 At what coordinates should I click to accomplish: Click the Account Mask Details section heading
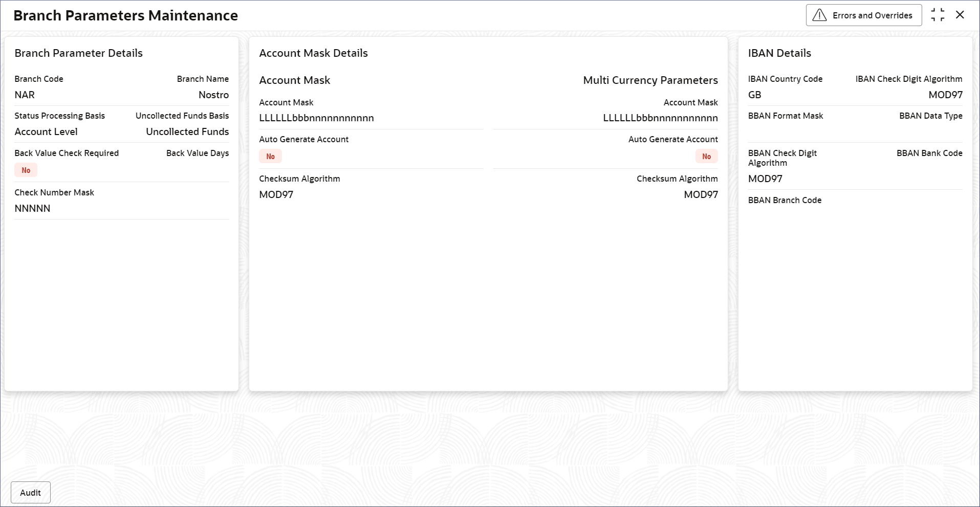(313, 53)
